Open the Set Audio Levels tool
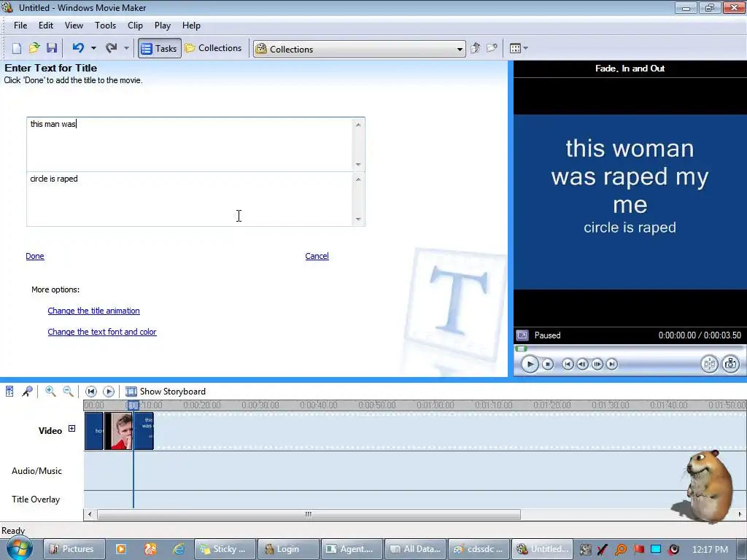 (9, 392)
